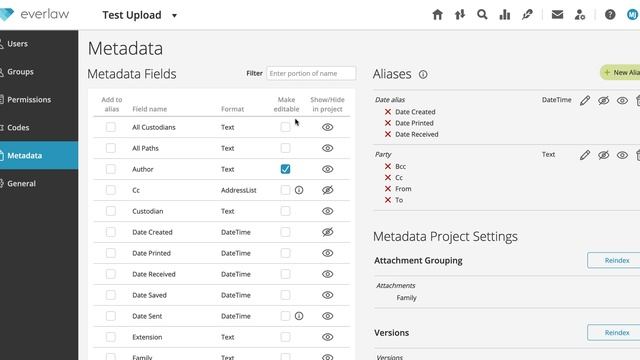
Task: Check Add to alias for Cc
Action: [111, 190]
